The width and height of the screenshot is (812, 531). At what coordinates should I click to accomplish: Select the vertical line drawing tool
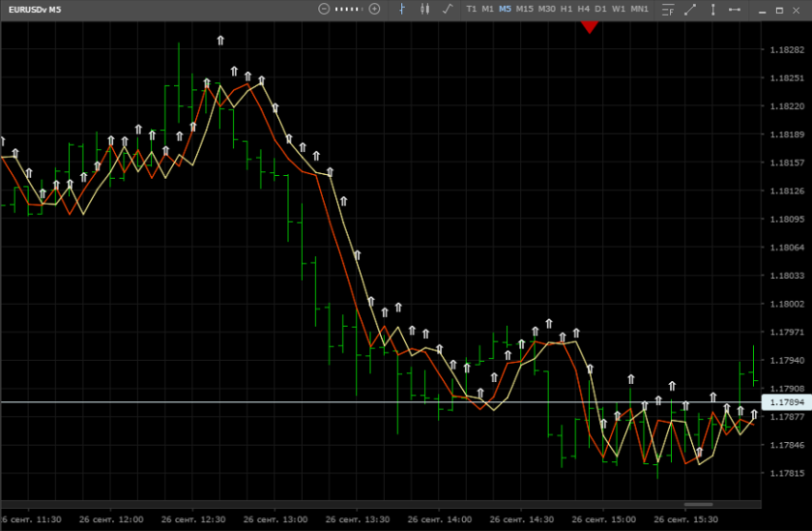(713, 10)
